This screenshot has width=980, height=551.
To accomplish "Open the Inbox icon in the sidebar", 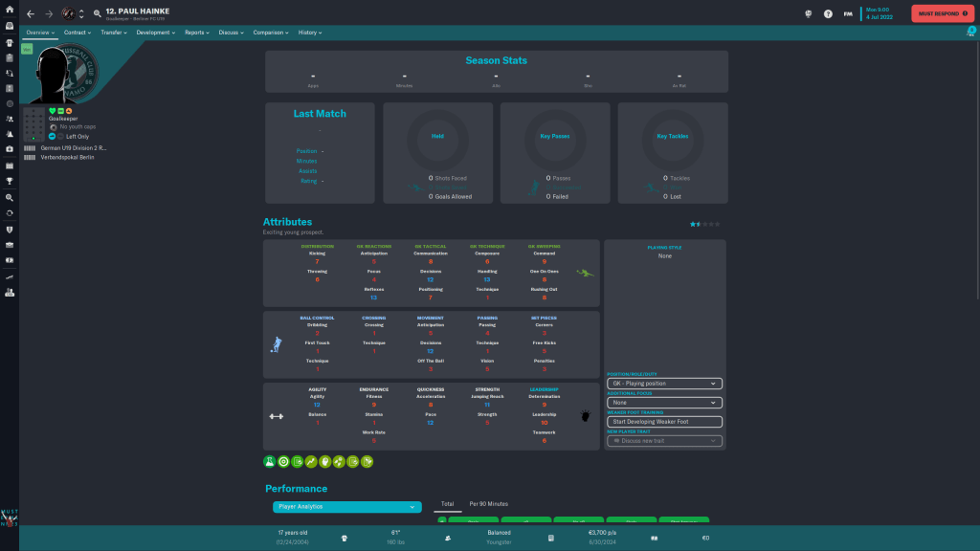I will [9, 26].
